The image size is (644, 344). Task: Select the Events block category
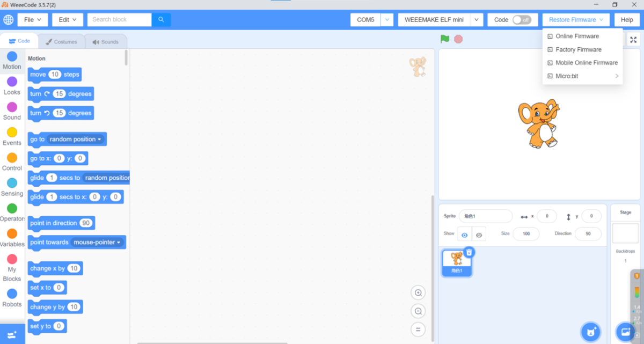tap(12, 134)
